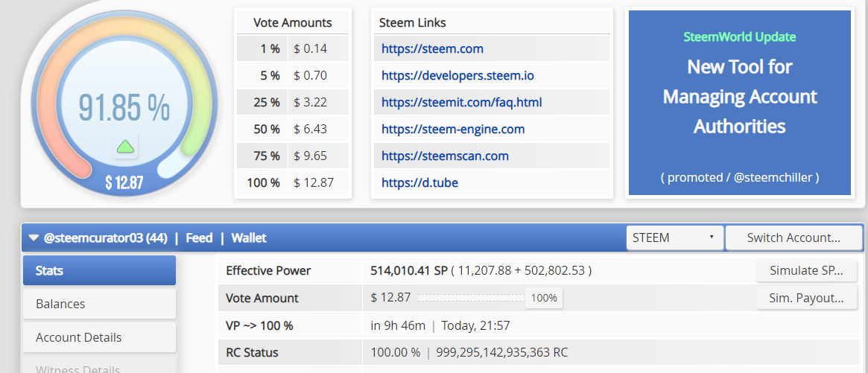Go to Account Details tab
The height and width of the screenshot is (373, 868).
click(x=99, y=337)
